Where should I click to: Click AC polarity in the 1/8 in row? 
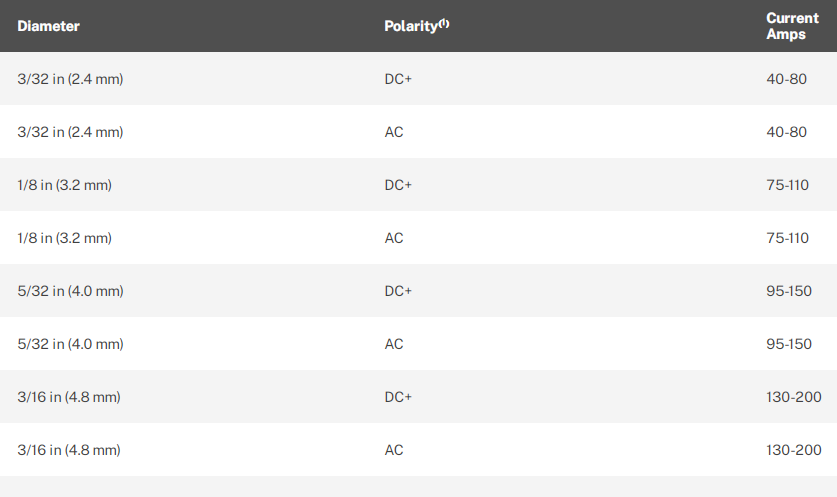(x=394, y=238)
